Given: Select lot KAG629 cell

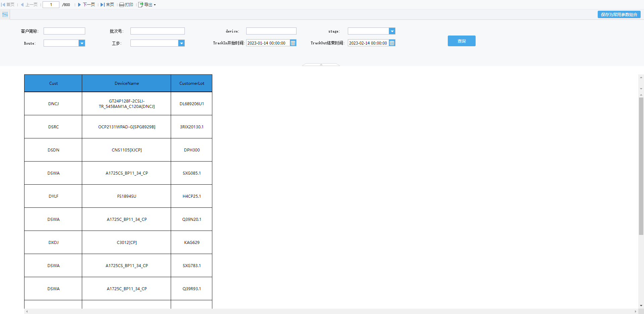Looking at the screenshot, I should point(192,243).
